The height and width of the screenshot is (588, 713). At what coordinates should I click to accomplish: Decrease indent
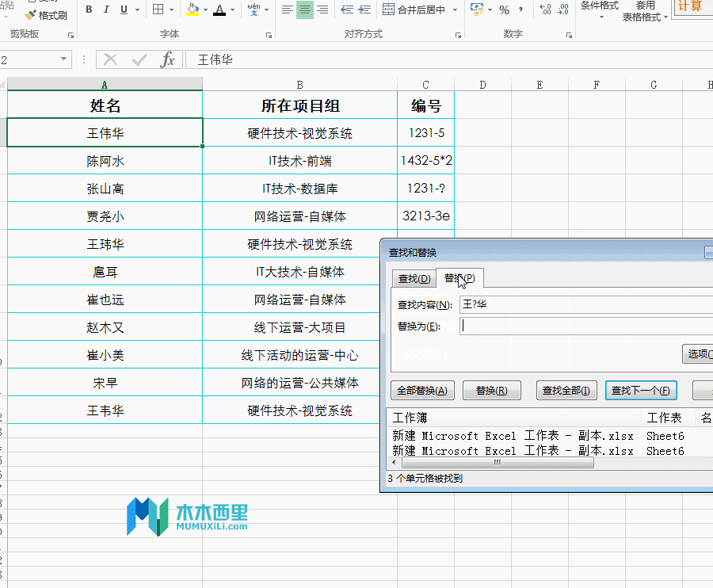point(347,10)
